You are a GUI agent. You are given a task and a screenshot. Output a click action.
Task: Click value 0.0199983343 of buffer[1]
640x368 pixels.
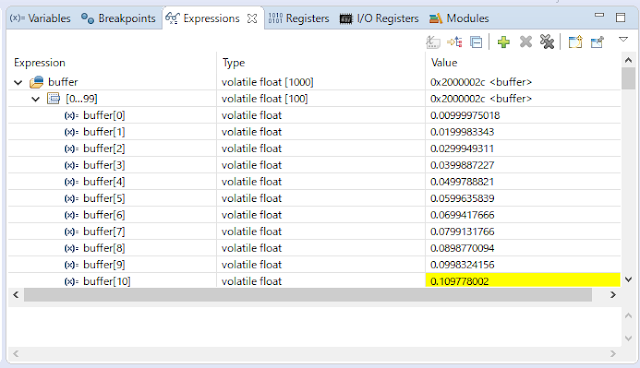click(462, 132)
